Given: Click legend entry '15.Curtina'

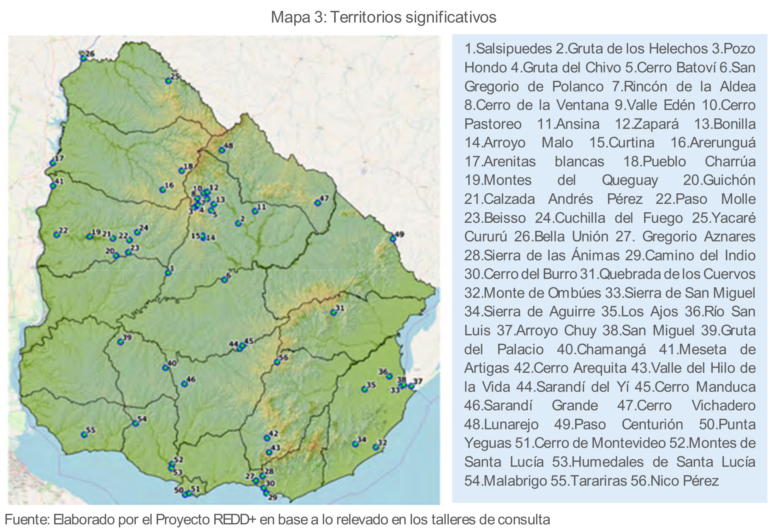Looking at the screenshot, I should [x=622, y=142].
